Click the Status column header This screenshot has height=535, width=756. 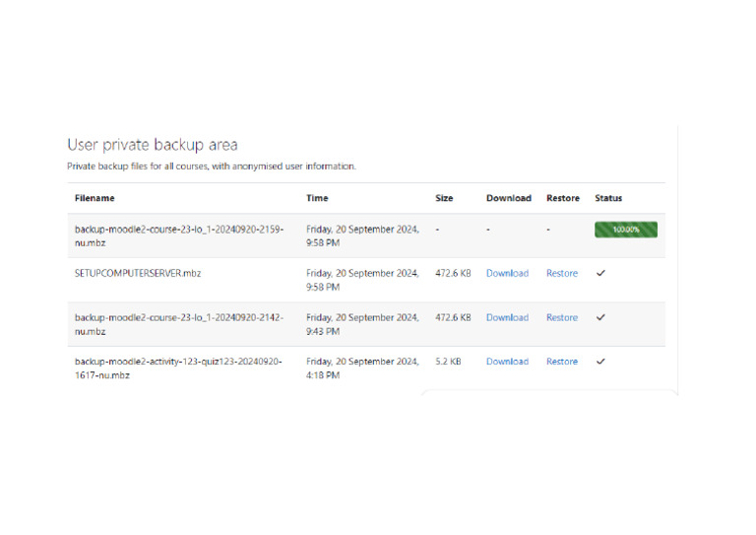[x=608, y=198]
